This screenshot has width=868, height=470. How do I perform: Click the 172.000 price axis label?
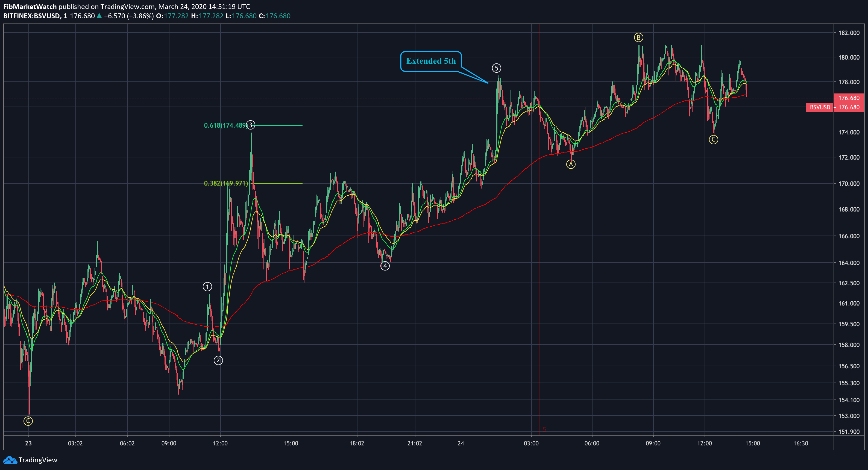point(849,157)
